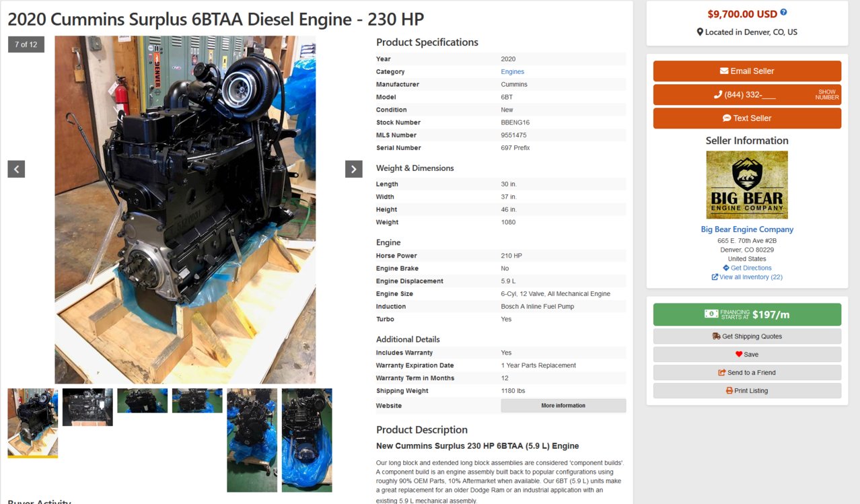
Task: Click the external link icon by View all Inventory
Action: coord(715,277)
